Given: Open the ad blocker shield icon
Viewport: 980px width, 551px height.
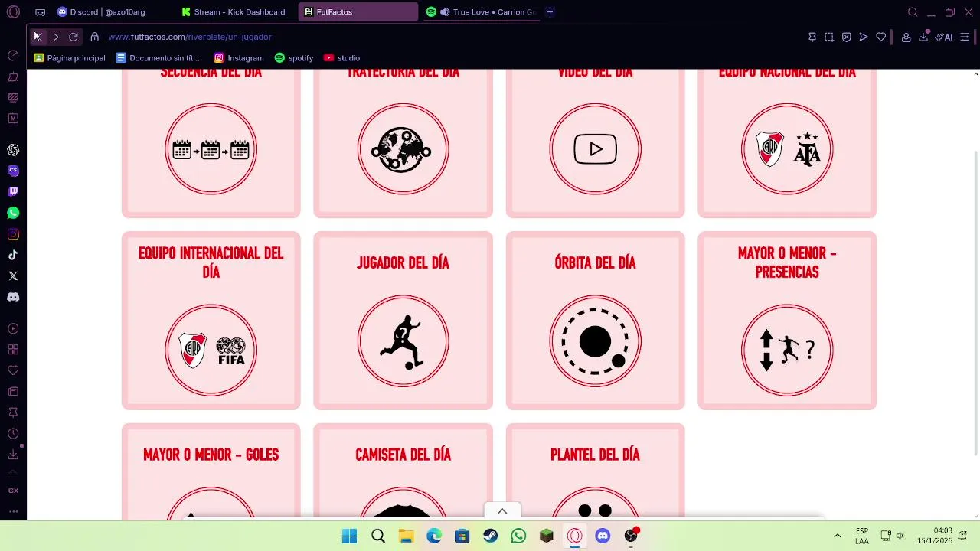Looking at the screenshot, I should click(x=846, y=37).
